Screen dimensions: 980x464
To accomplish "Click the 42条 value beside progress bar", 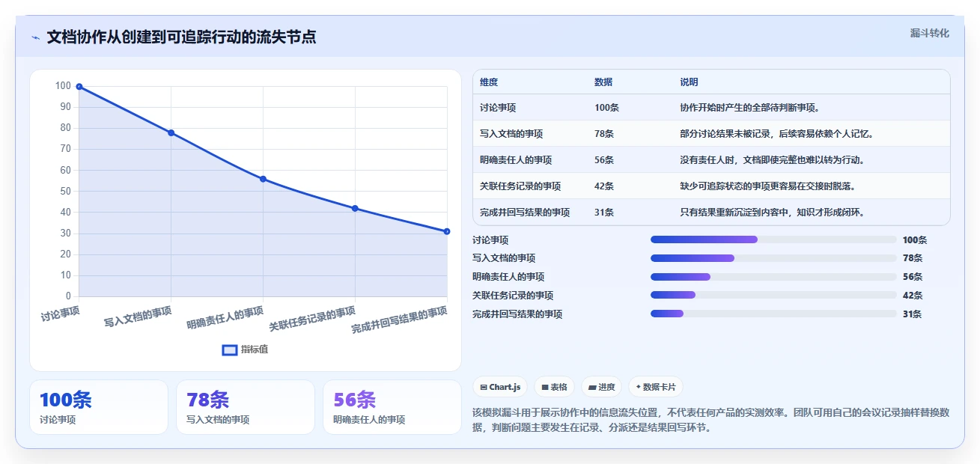I will [x=913, y=296].
